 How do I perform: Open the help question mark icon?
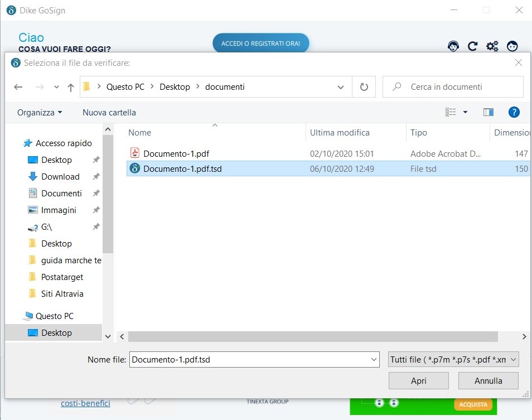[x=514, y=112]
